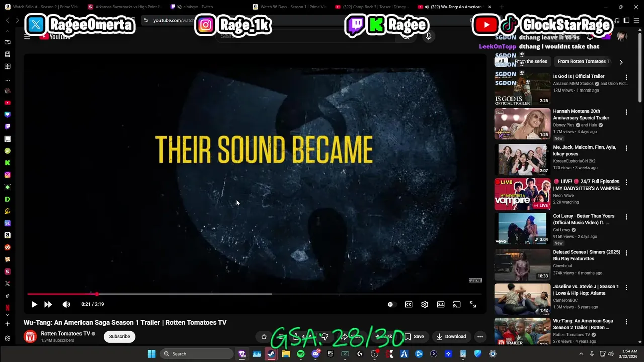Open Discord from the taskbar
This screenshot has width=644, height=362.
tap(315, 354)
